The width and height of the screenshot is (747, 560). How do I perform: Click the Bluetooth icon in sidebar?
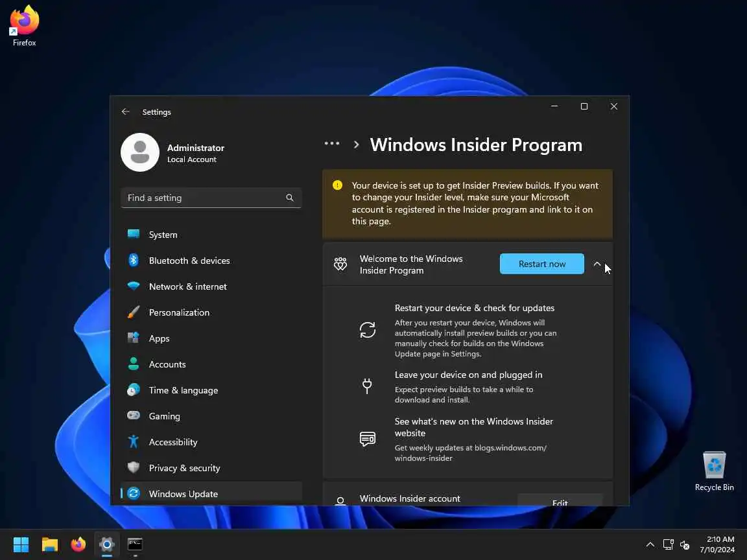pos(134,260)
